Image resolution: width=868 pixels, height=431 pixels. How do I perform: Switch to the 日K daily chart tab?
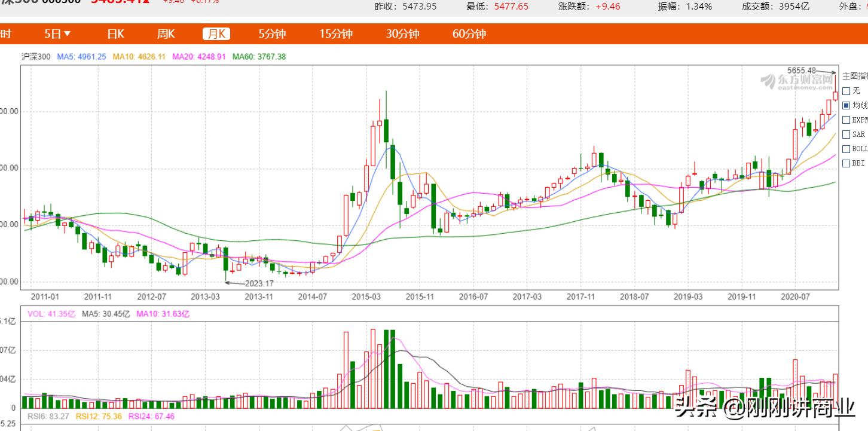click(x=115, y=34)
